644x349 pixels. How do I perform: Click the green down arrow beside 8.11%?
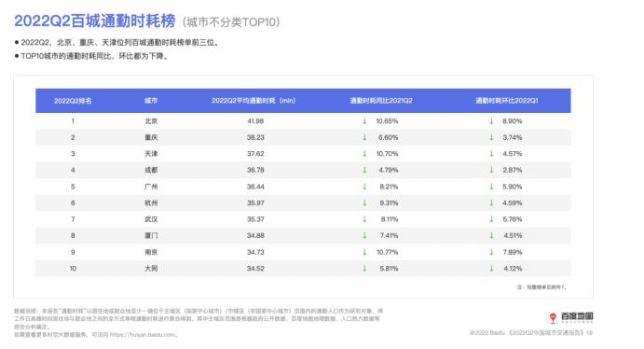click(x=364, y=219)
